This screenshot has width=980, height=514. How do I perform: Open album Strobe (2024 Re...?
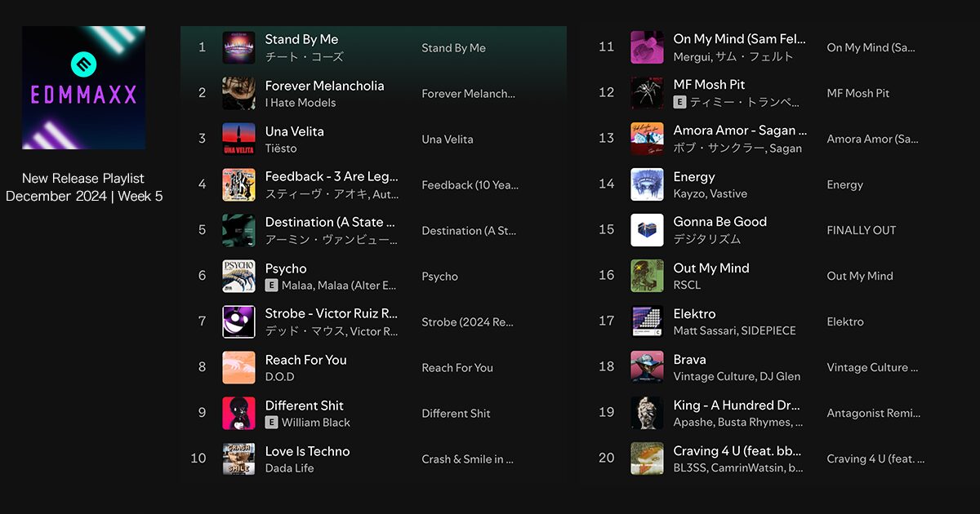point(467,321)
